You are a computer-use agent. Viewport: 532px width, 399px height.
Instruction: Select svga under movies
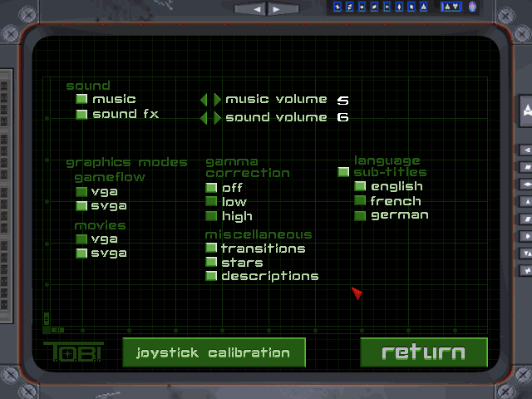[81, 253]
